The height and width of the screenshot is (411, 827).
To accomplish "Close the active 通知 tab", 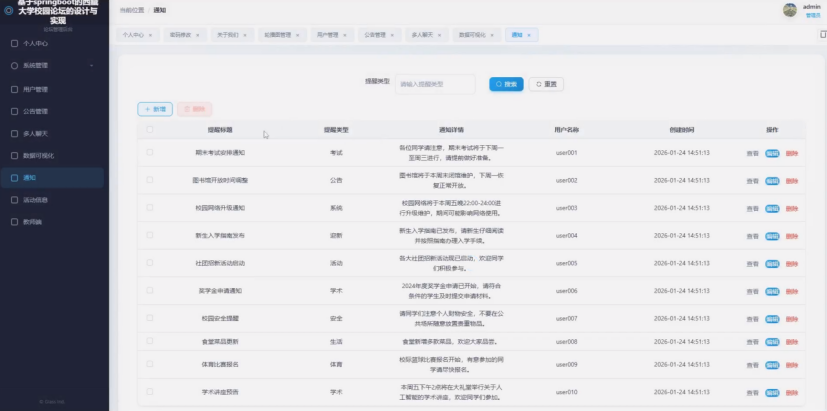I will click(529, 35).
